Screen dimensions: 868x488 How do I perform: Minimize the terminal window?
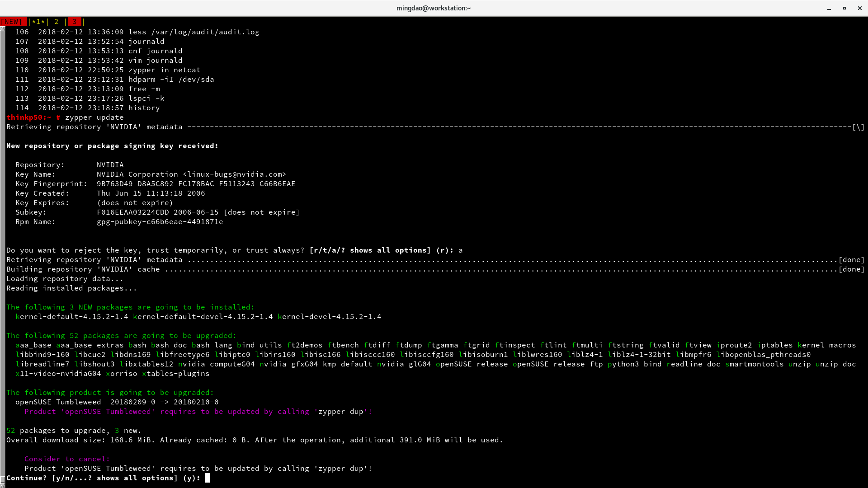[829, 8]
